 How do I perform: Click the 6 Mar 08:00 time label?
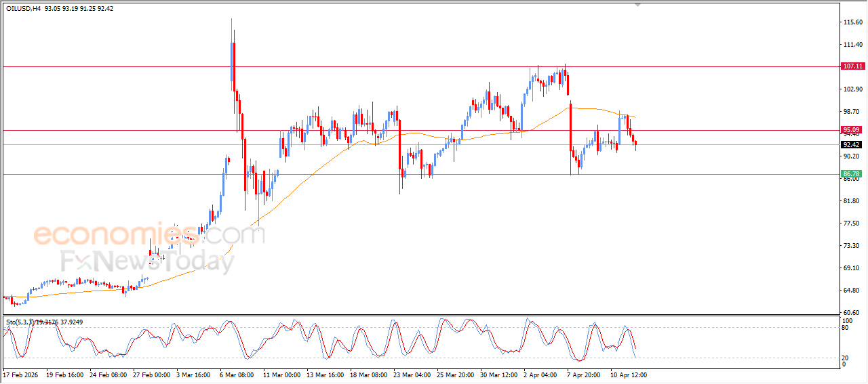(x=237, y=375)
